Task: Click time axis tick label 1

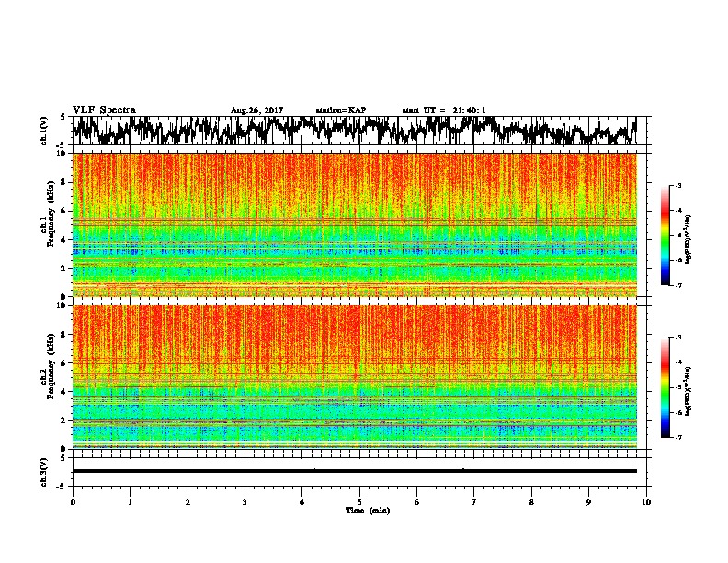Action: (x=130, y=502)
